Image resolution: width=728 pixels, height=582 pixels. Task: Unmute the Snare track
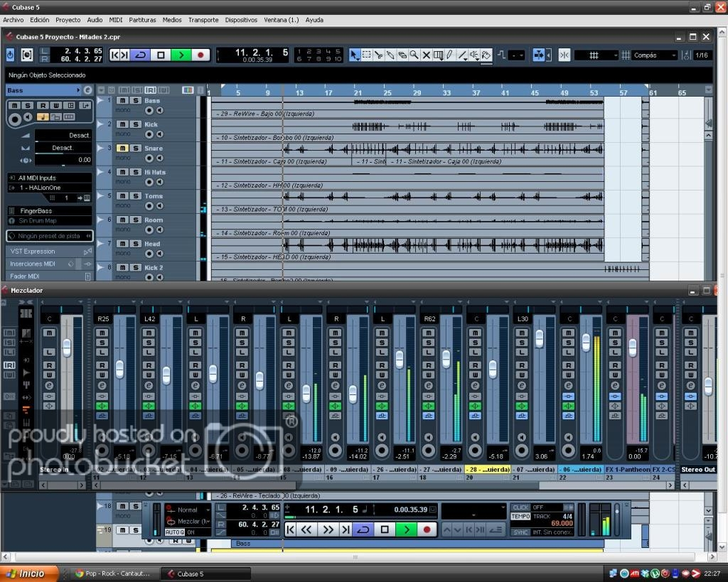tap(122, 149)
